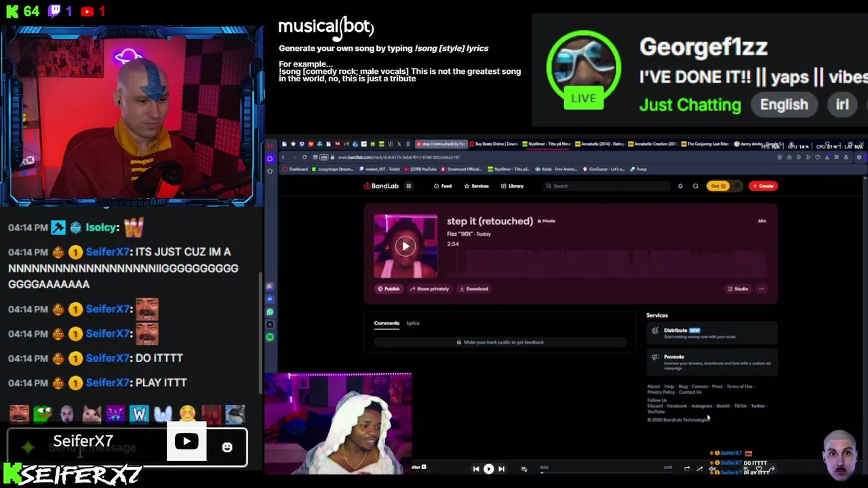The height and width of the screenshot is (488, 868).
Task: Open the Library page
Action: pos(512,186)
